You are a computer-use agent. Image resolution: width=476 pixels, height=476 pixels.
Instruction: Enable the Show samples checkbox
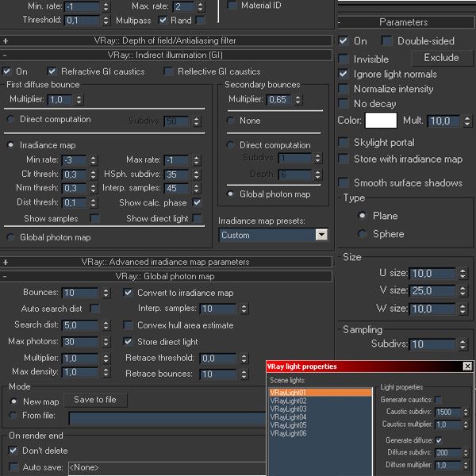pos(94,218)
